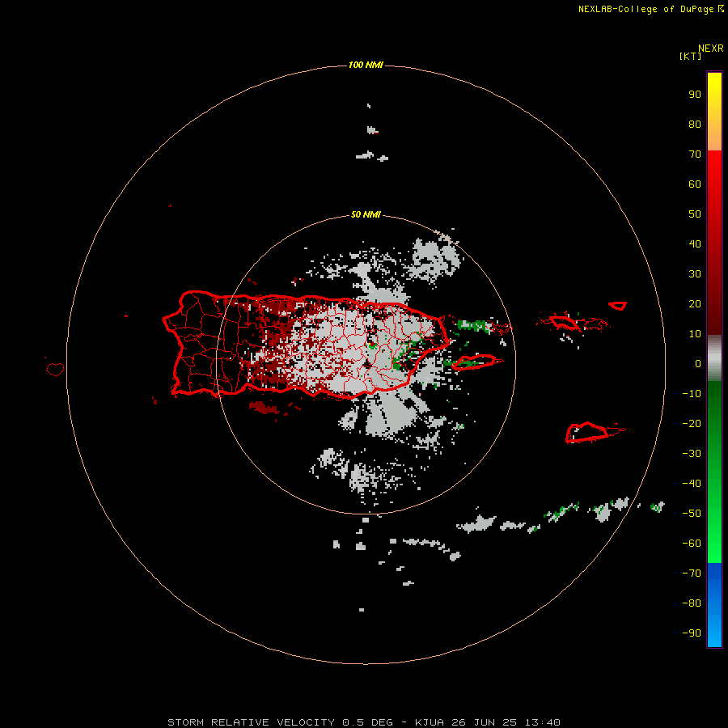Click the blue bottom segment of the color bar
Screen dimensions: 728x728
point(714,605)
